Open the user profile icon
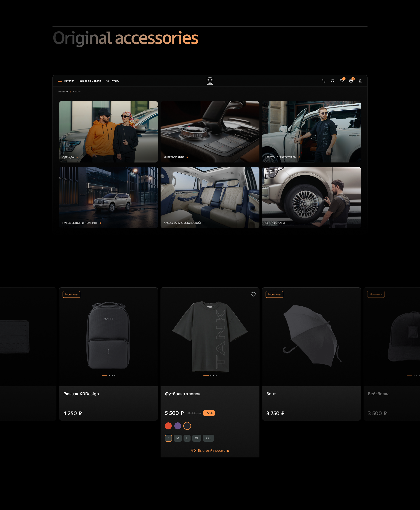This screenshot has height=510, width=420. tap(360, 81)
